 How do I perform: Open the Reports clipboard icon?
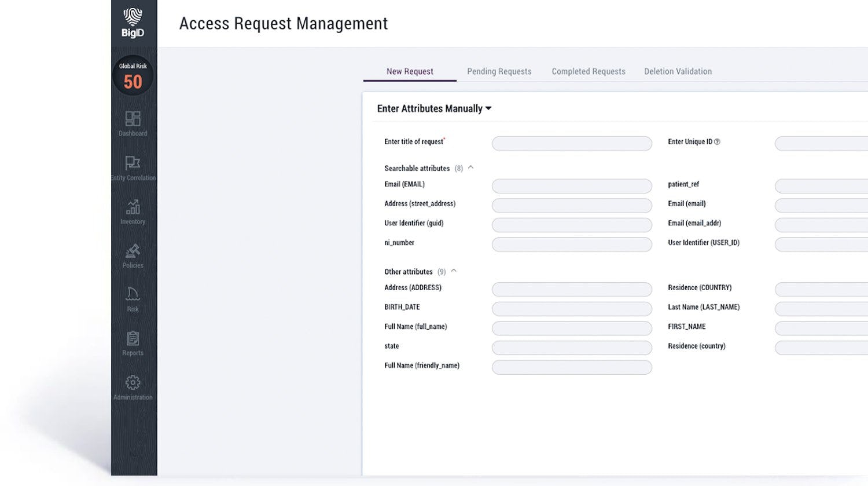(133, 339)
